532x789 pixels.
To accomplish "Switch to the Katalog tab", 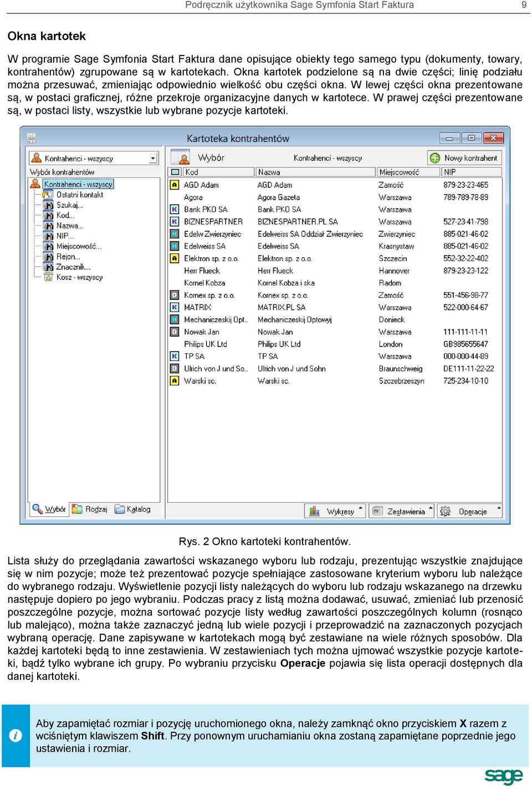I will click(x=132, y=509).
